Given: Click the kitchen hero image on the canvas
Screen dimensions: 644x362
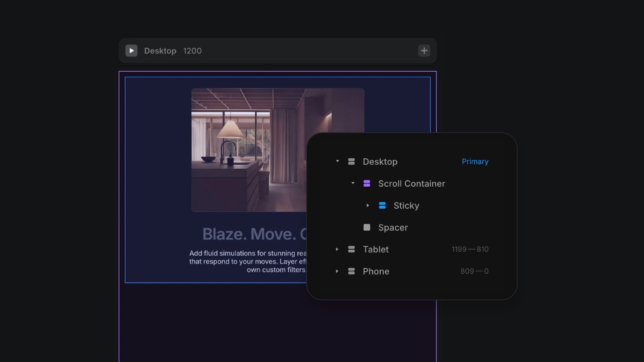Looking at the screenshot, I should coord(248,148).
